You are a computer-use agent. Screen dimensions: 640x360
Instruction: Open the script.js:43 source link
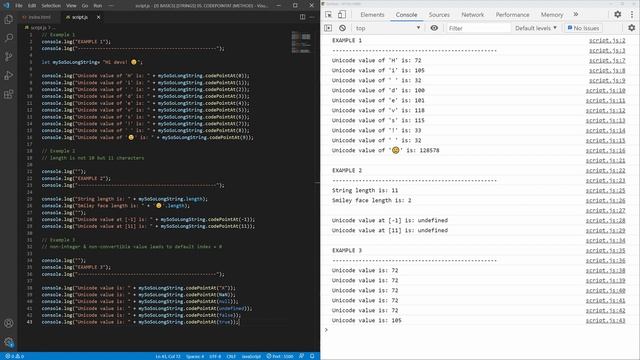click(605, 320)
